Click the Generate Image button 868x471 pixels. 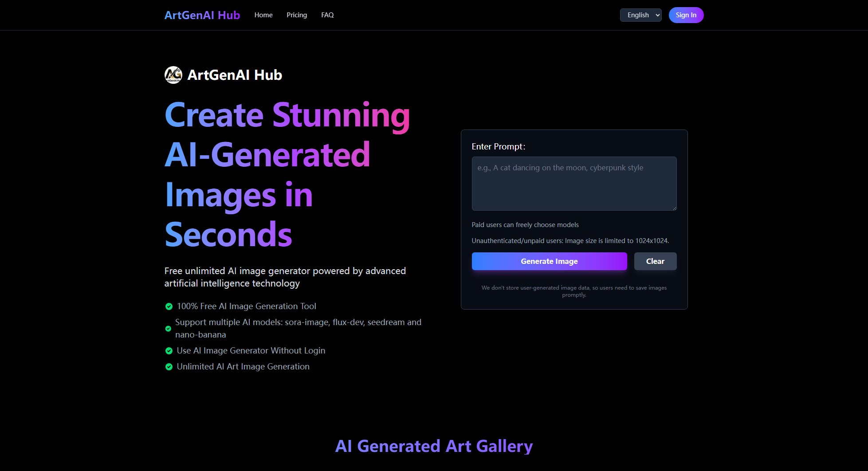pyautogui.click(x=549, y=261)
